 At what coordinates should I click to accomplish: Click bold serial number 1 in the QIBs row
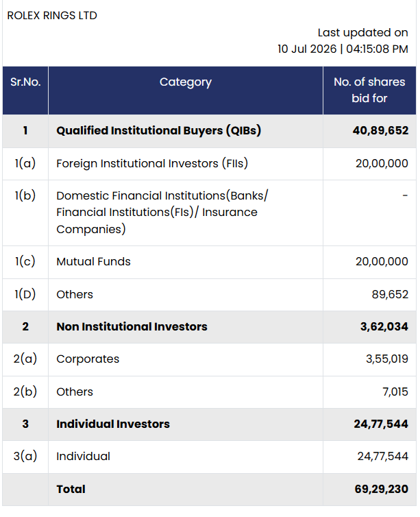click(x=25, y=130)
